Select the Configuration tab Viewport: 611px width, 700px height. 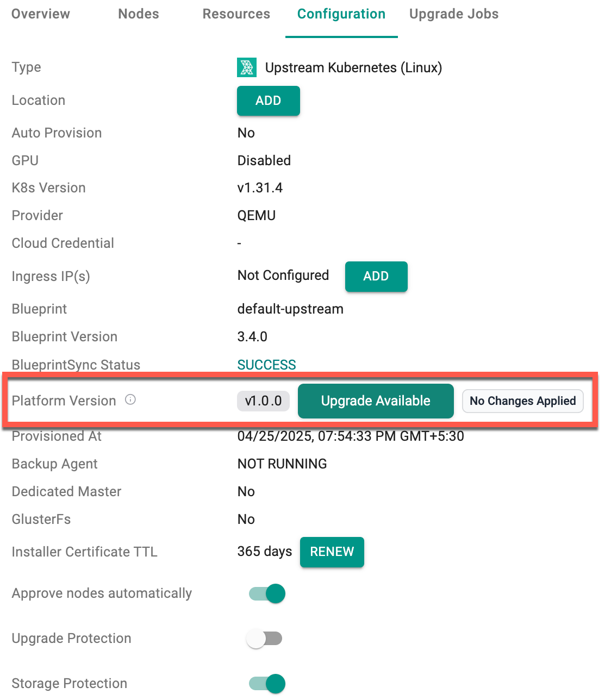coord(341,14)
